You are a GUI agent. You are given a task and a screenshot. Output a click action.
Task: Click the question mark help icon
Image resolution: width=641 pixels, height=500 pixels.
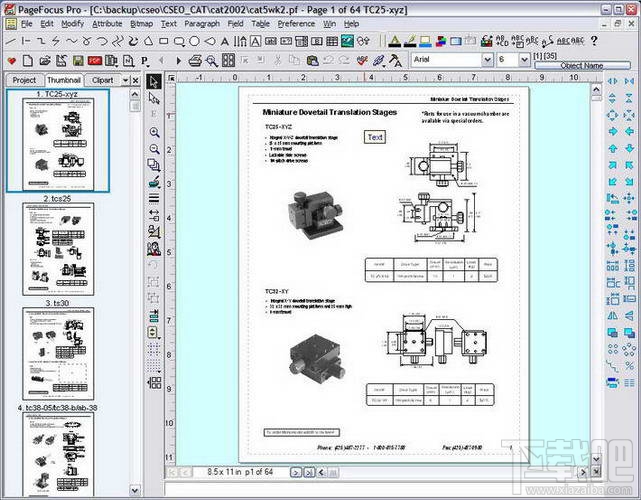point(594,41)
